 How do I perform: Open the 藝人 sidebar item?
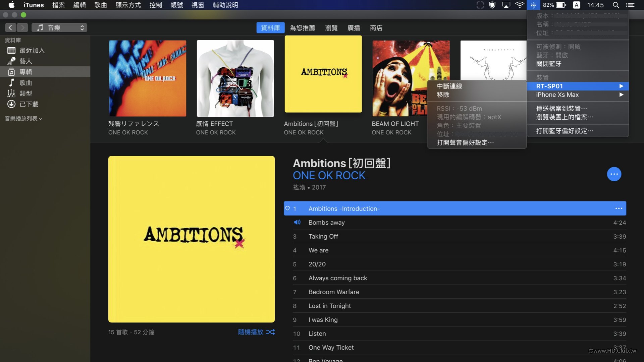point(45,61)
